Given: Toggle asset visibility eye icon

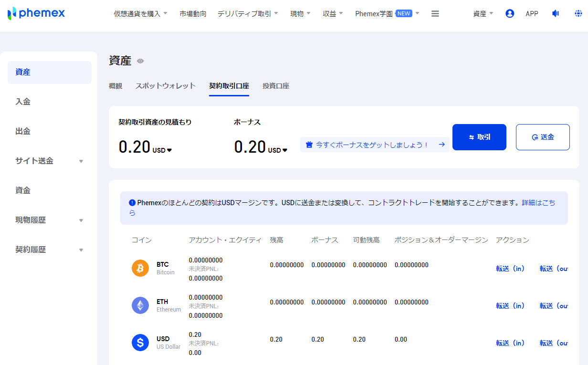Looking at the screenshot, I should point(140,61).
